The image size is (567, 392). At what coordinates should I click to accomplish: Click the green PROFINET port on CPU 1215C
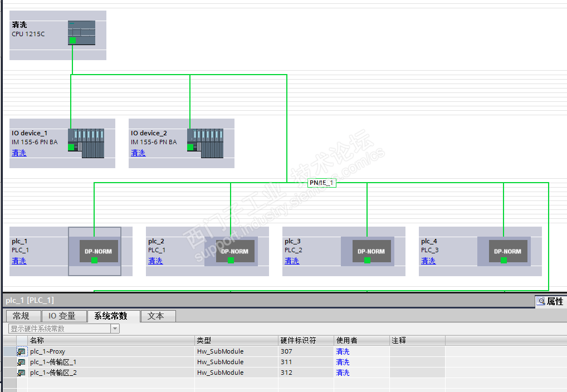coord(72,41)
